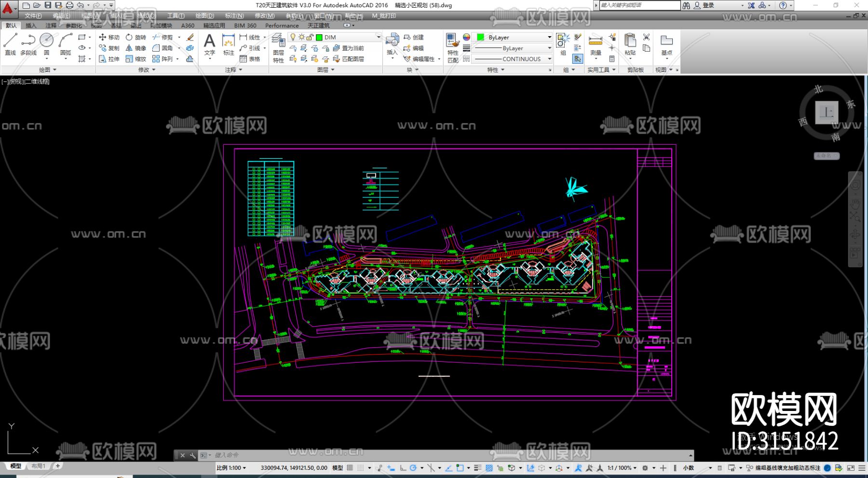
Task: Open the CONTINUOUS linetype dropdown
Action: tap(549, 59)
